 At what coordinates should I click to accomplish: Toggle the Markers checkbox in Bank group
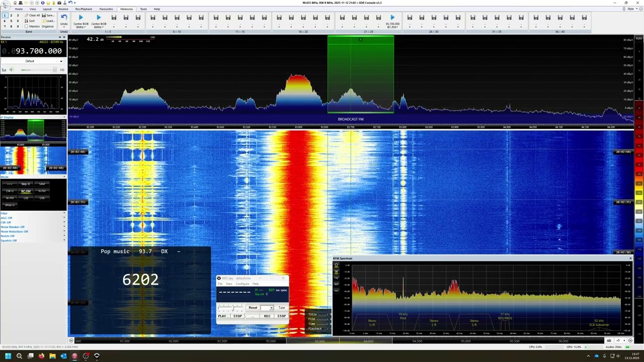27,26
